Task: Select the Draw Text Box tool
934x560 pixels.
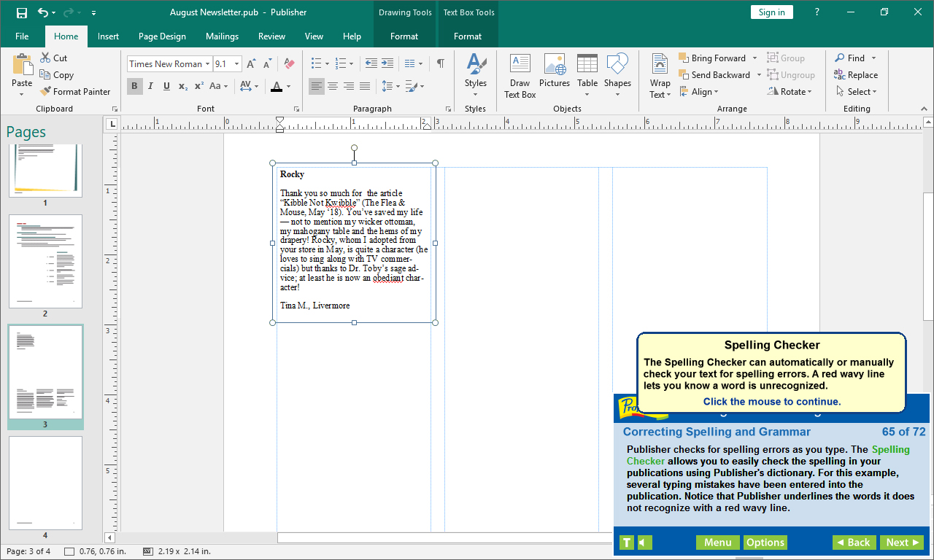Action: pos(520,75)
